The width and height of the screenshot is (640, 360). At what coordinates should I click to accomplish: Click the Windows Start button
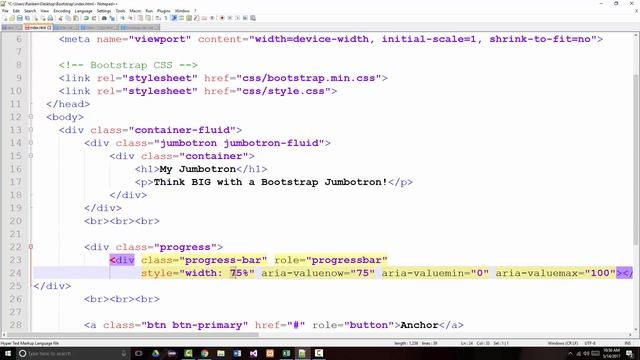7,353
